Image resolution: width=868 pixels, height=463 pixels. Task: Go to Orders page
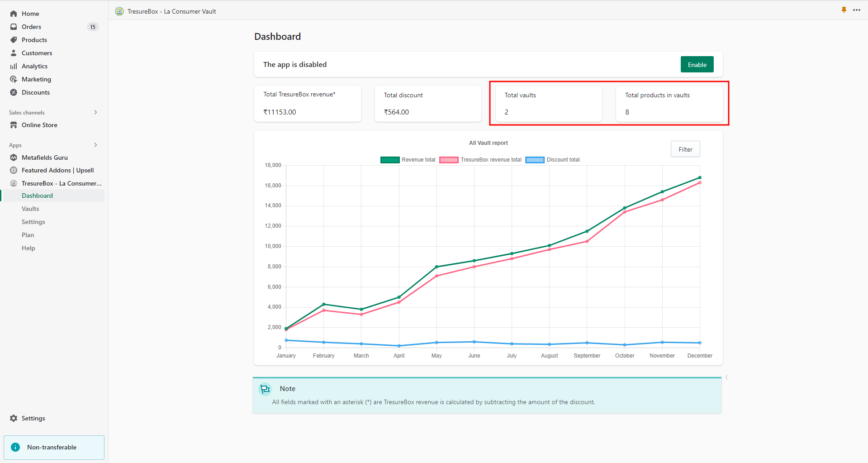(x=31, y=27)
